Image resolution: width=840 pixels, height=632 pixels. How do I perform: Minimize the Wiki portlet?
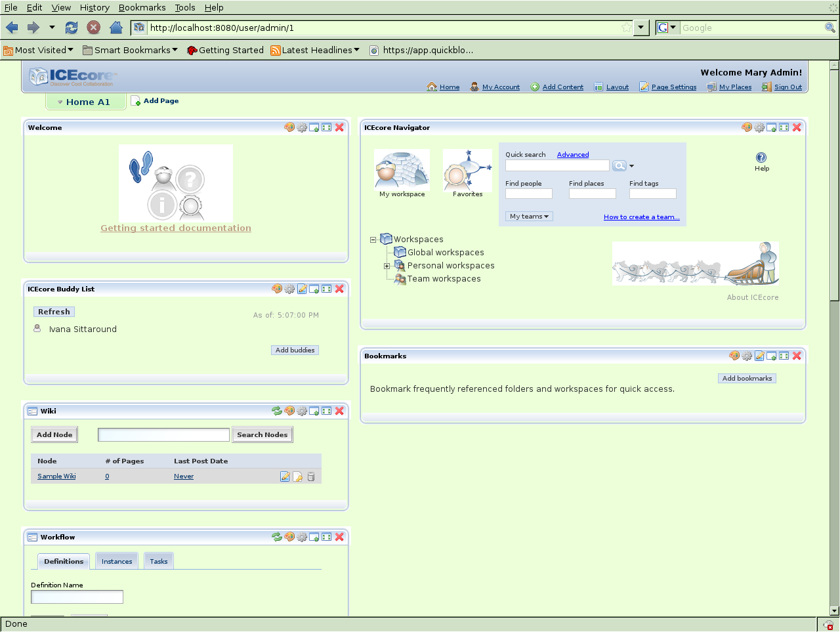314,411
